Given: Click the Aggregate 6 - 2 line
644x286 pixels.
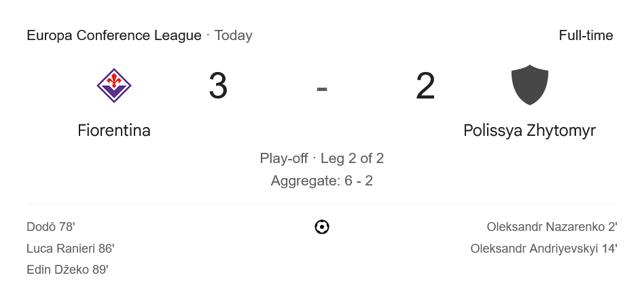Looking at the screenshot, I should (322, 181).
